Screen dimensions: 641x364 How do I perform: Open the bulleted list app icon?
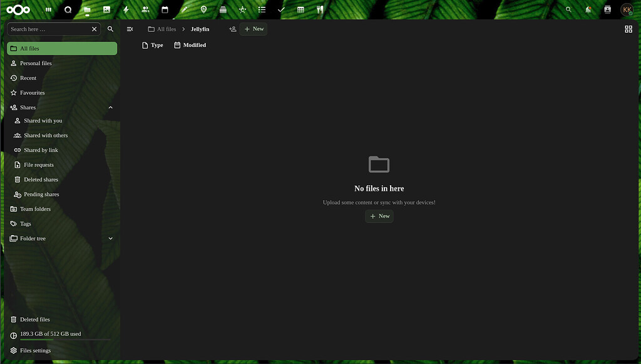click(x=262, y=10)
